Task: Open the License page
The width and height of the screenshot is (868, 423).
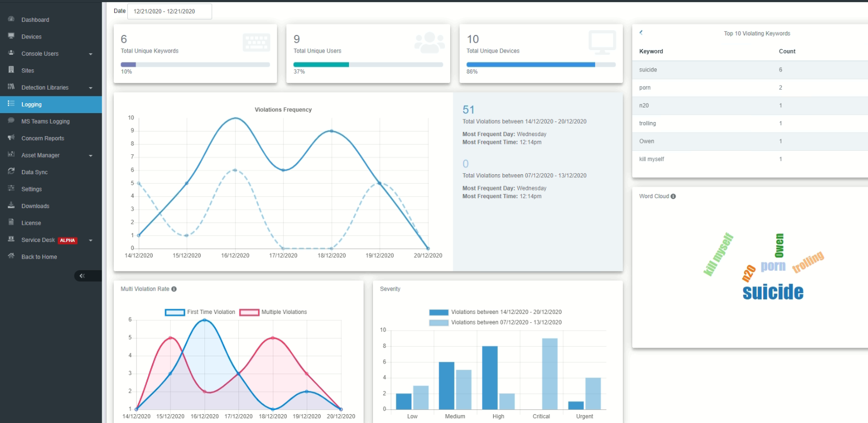Action: point(51,223)
